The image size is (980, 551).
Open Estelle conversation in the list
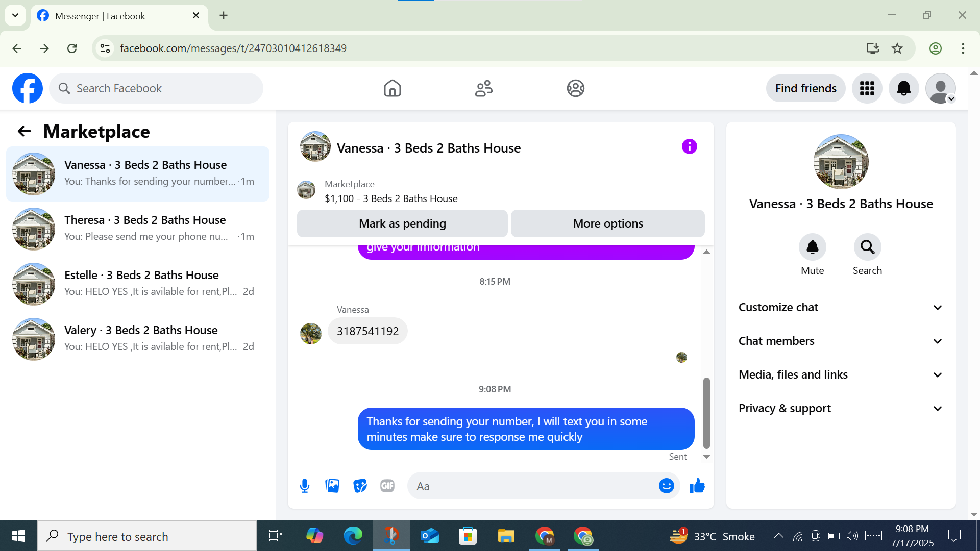[138, 284]
